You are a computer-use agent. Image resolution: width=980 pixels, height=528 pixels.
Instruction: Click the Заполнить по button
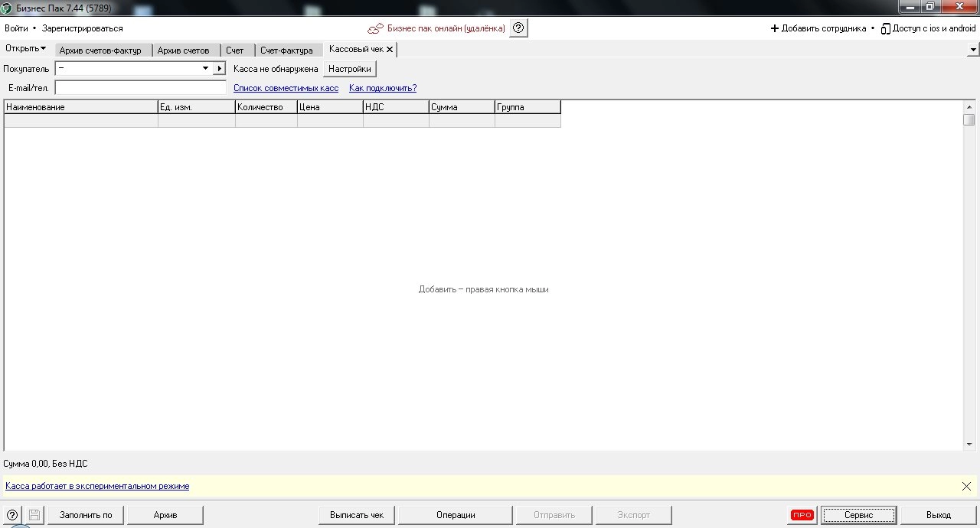pos(86,515)
